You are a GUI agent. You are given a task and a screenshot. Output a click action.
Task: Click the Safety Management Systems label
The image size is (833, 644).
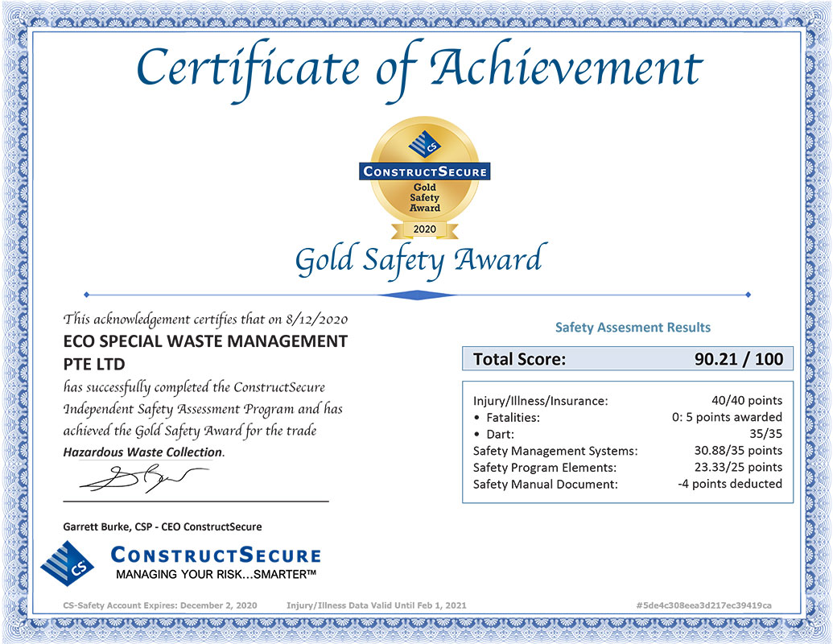point(555,451)
